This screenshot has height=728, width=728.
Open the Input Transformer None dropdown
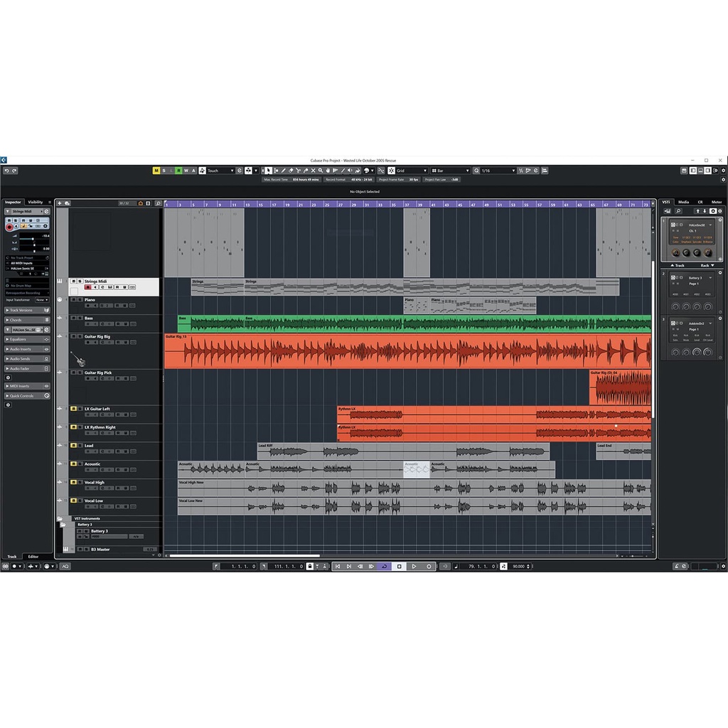(42, 300)
